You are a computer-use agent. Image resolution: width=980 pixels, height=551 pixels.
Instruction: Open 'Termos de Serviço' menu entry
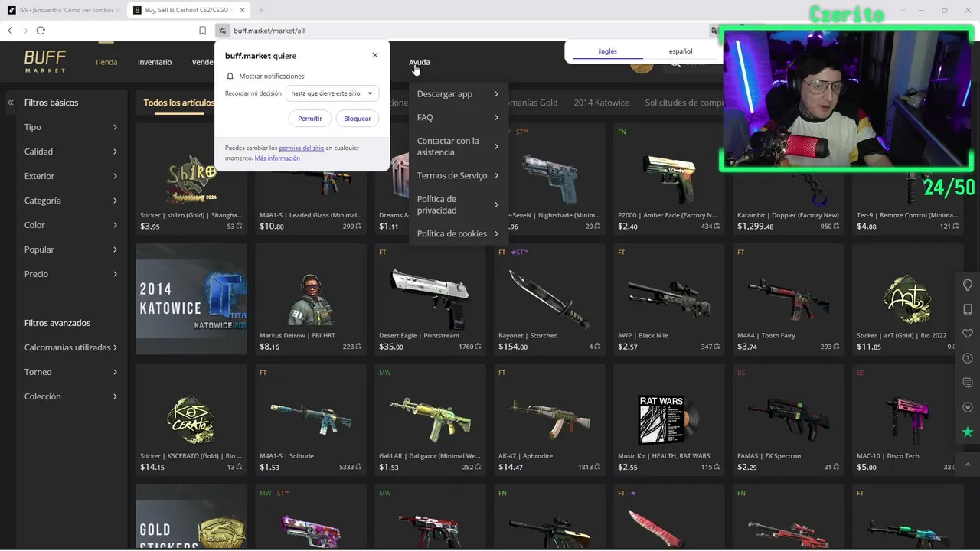(x=457, y=175)
